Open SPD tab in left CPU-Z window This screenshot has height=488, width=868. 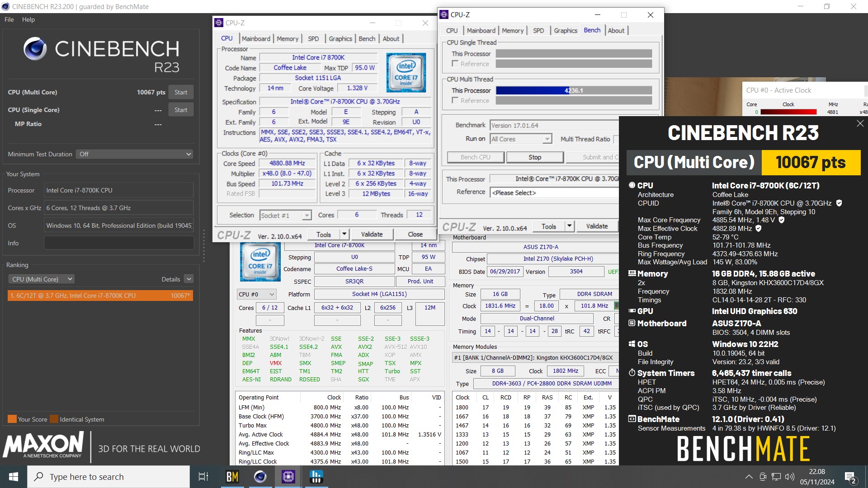click(313, 39)
